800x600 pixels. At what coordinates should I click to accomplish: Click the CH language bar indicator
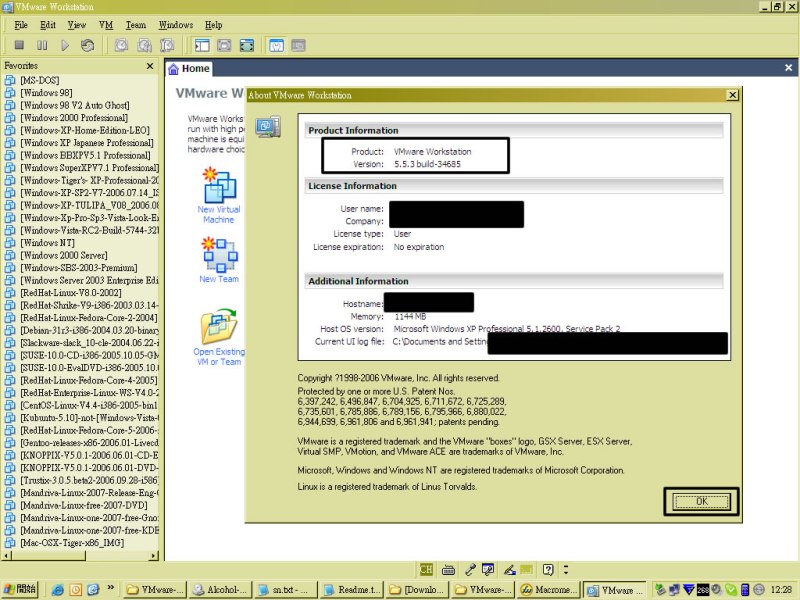tap(426, 569)
